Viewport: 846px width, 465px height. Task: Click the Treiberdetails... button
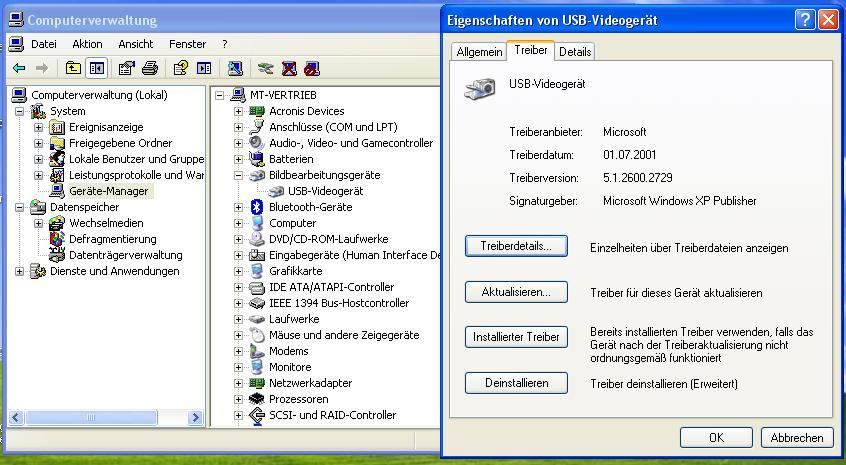coord(516,246)
